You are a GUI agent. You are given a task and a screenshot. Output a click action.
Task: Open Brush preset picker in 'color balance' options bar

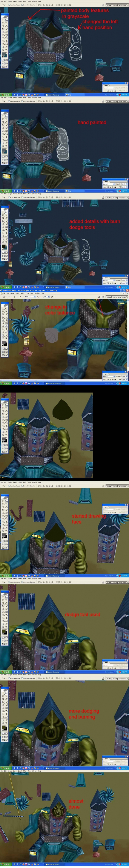(x=15, y=297)
